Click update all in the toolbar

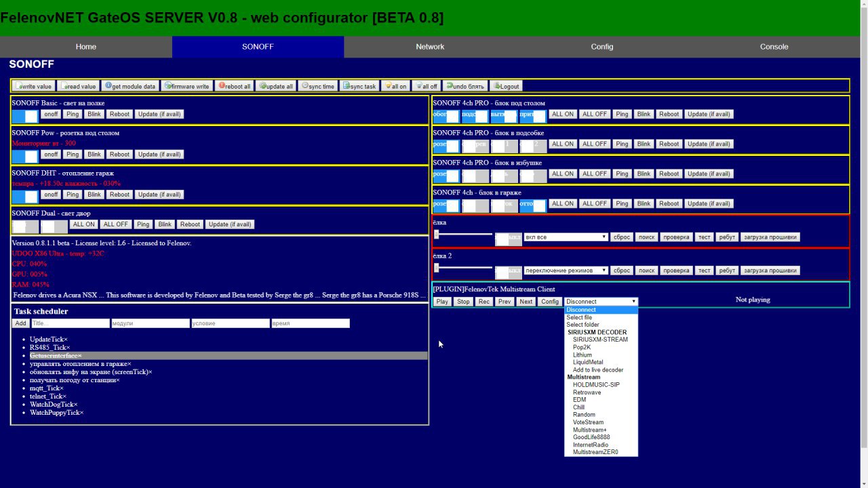coord(275,86)
